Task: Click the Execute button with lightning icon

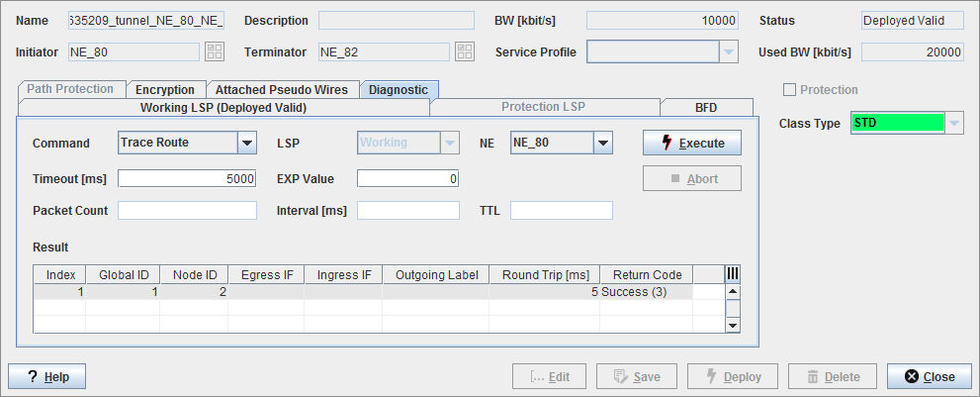Action: 692,144
